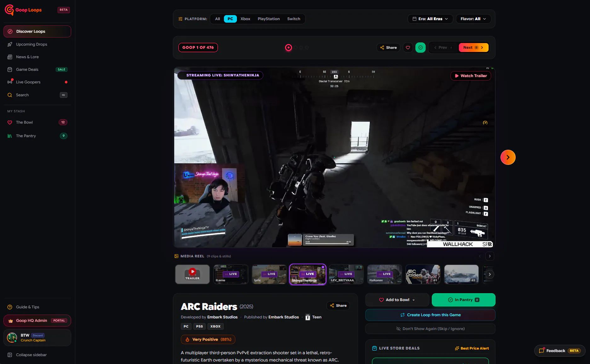
Task: Select the LEV_BRITVAAA live thumbnail
Action: pos(346,274)
